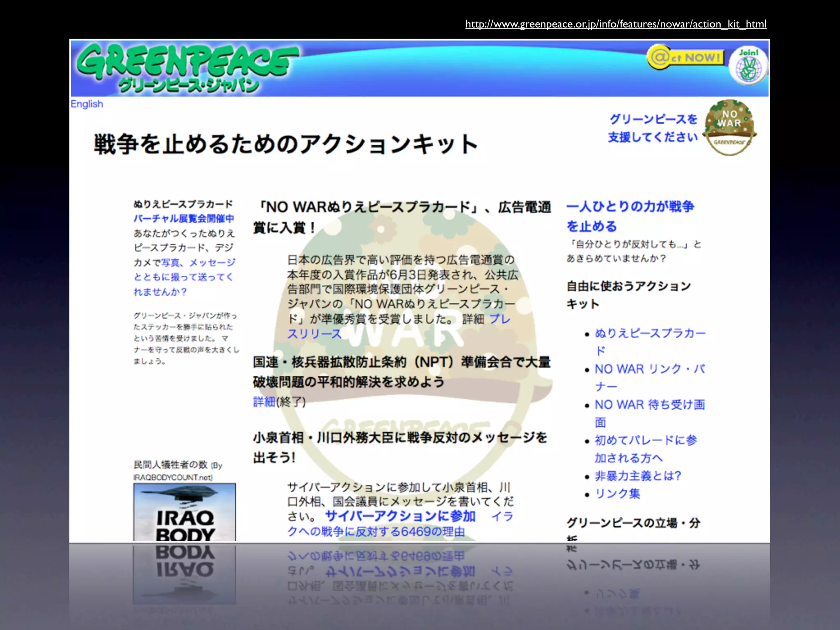The width and height of the screenshot is (840, 630).
Task: Open the greenpeace.or.jp URL link at top
Action: [x=616, y=24]
